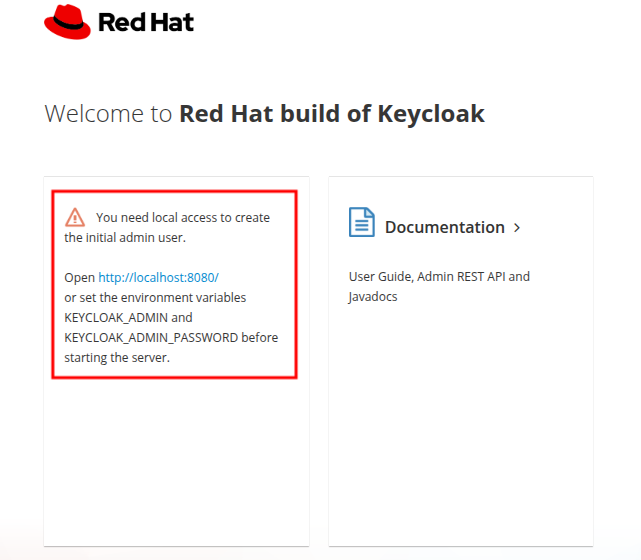
Task: Click the red fedora hat logo
Action: pyautogui.click(x=67, y=21)
